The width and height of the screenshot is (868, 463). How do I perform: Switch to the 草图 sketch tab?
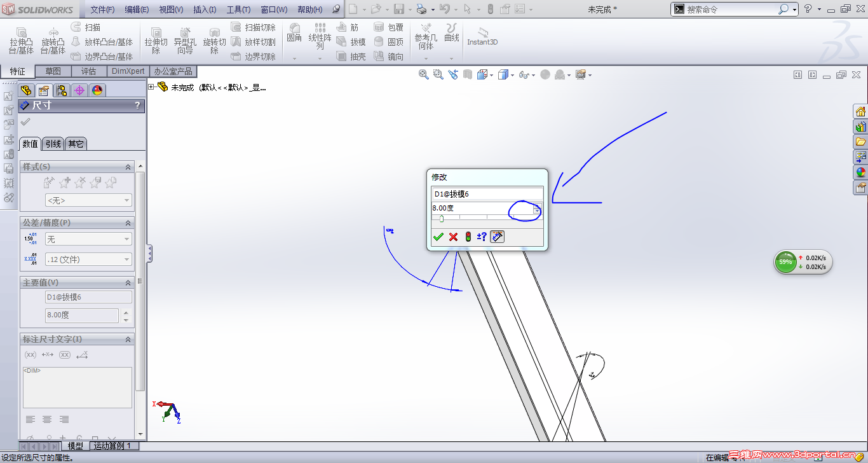click(53, 71)
